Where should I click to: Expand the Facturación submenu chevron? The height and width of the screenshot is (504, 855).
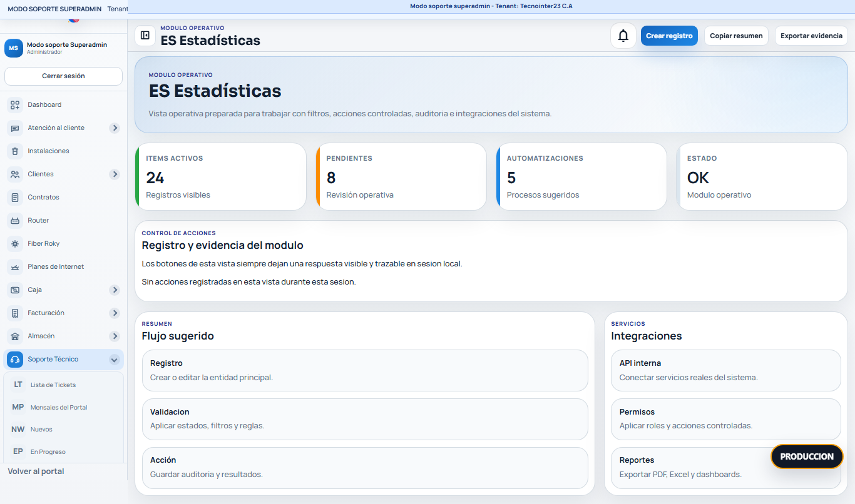point(115,313)
